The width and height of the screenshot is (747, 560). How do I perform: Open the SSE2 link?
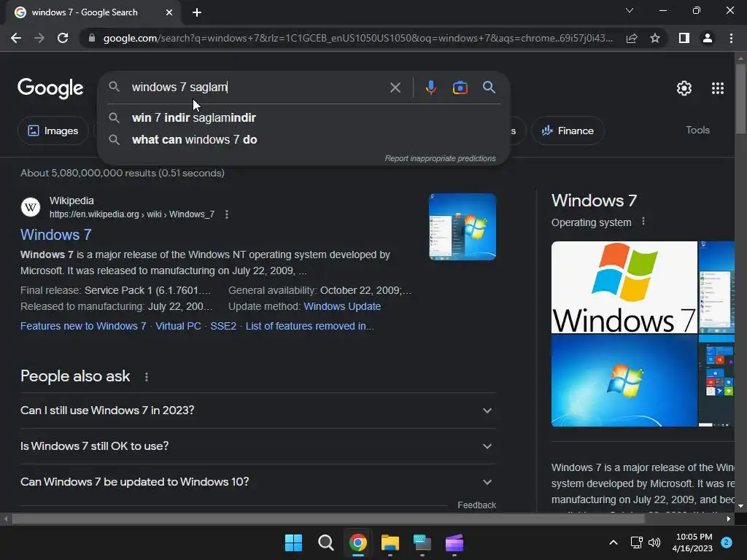223,326
